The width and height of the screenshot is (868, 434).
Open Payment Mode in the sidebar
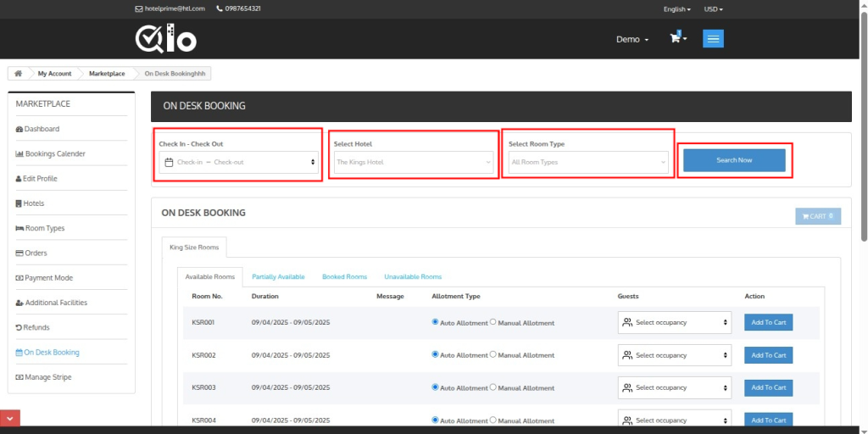tap(44, 278)
